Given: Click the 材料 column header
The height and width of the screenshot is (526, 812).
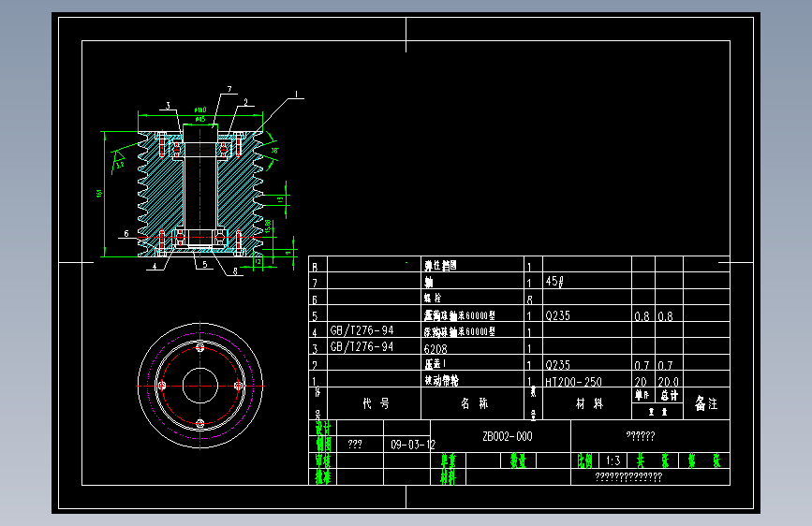Looking at the screenshot, I should 589,403.
